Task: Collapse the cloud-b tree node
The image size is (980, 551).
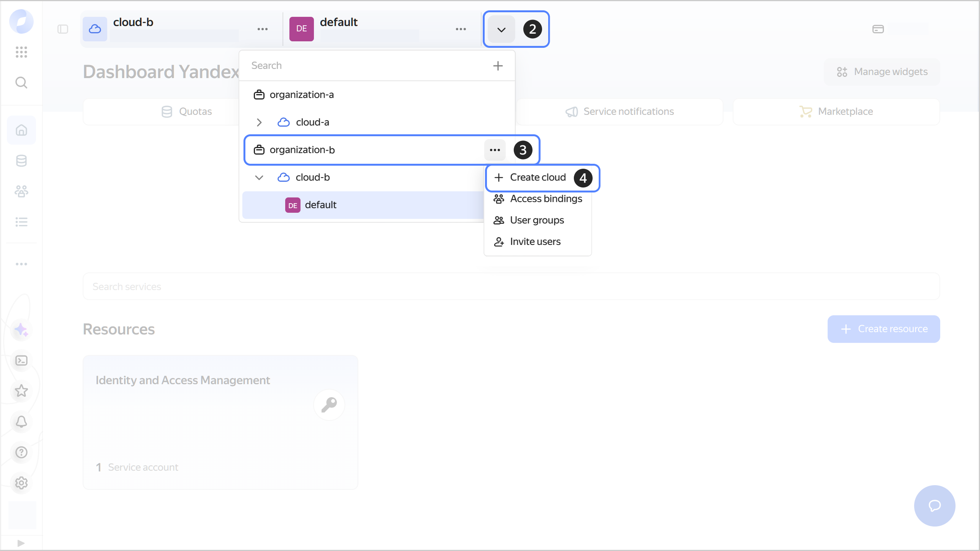Action: [x=259, y=178]
